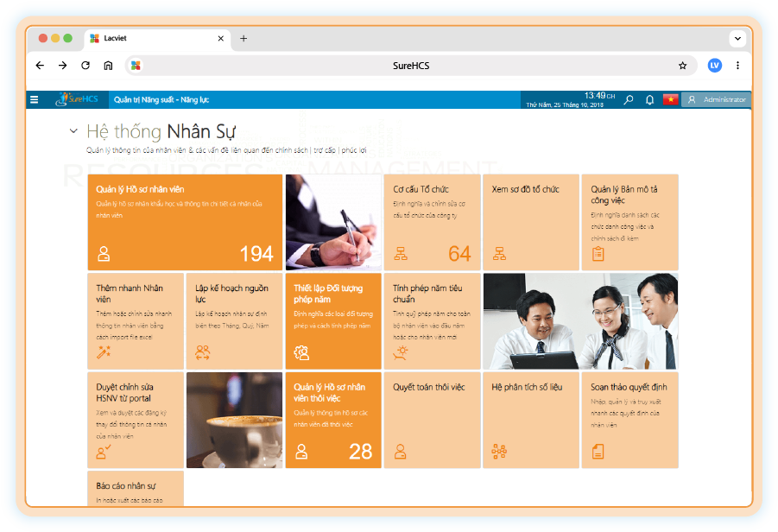Open tab search dropdown arrow
The width and height of the screenshot is (778, 532).
pyautogui.click(x=737, y=38)
